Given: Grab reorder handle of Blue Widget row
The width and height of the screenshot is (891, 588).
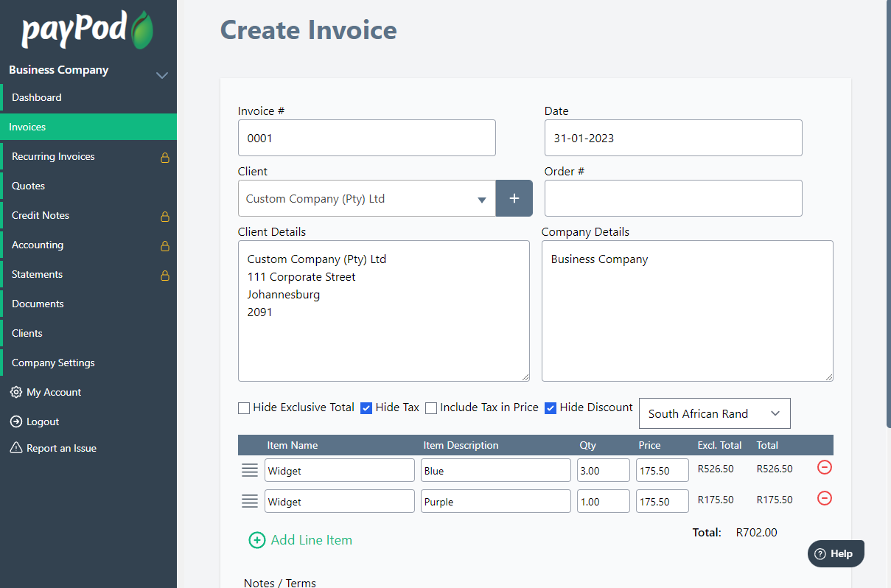Looking at the screenshot, I should click(x=250, y=470).
